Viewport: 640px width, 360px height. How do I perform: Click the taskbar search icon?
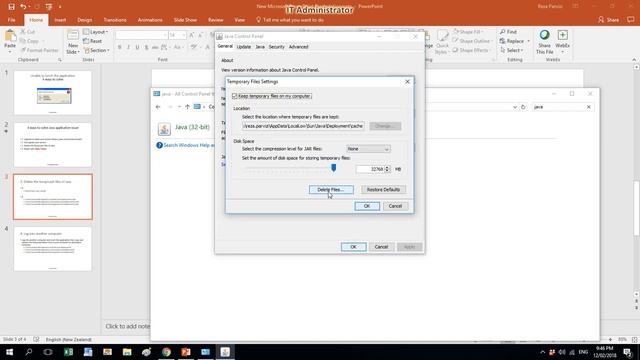pyautogui.click(x=29, y=352)
